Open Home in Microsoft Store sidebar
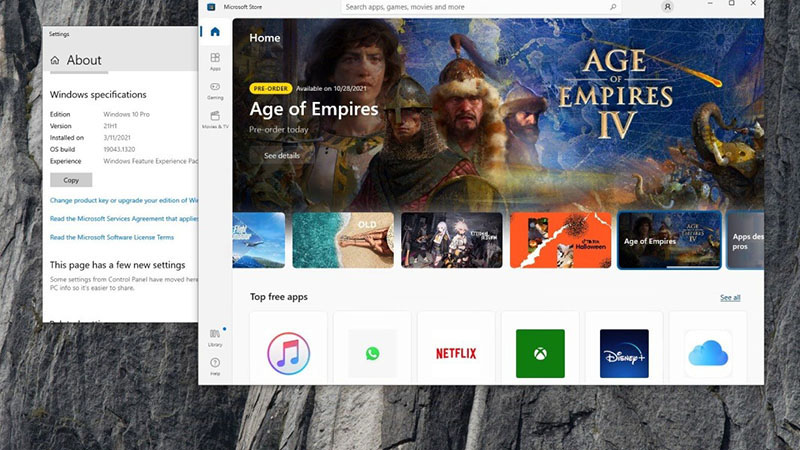This screenshot has height=450, width=800. tap(215, 32)
